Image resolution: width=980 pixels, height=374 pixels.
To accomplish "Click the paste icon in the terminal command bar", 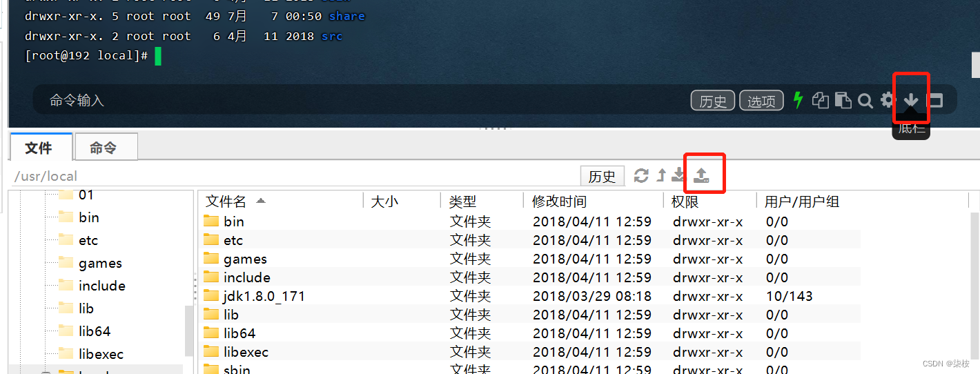I will click(x=843, y=101).
